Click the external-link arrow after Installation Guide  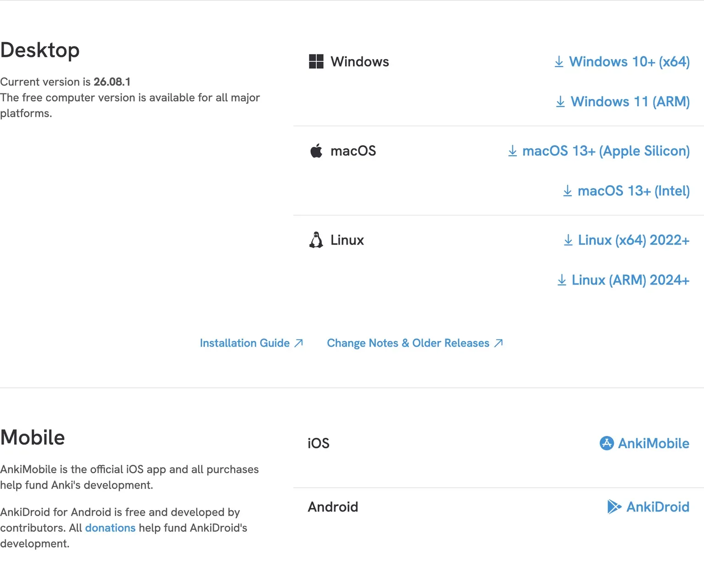tap(298, 343)
